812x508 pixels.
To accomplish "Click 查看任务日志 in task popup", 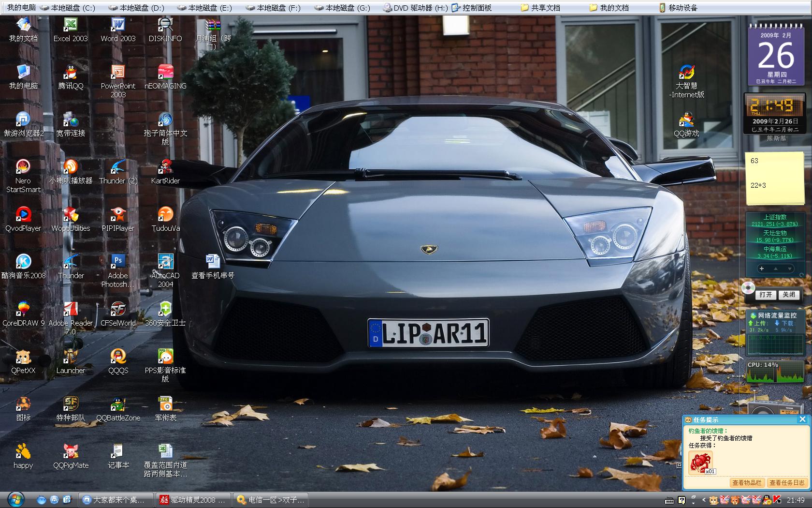I will [x=787, y=482].
